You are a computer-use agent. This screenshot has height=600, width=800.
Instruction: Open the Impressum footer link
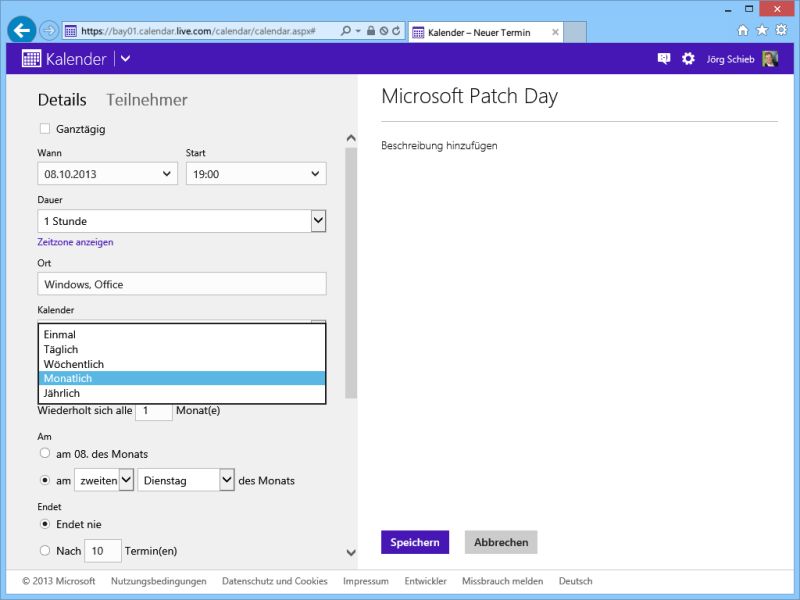click(x=366, y=581)
